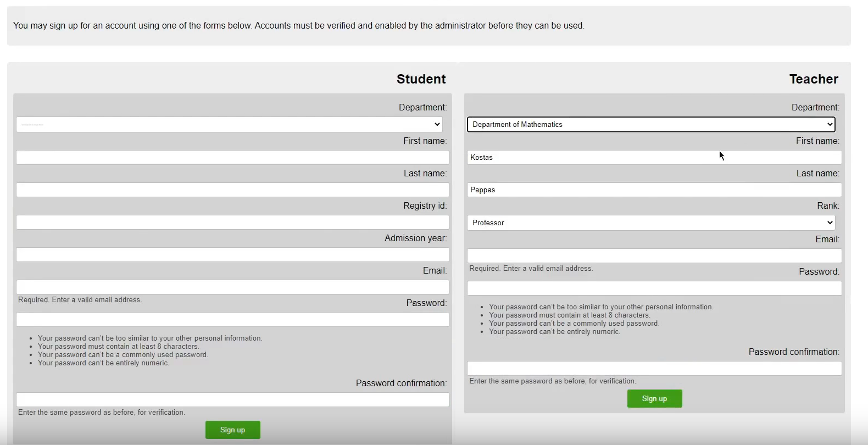The height and width of the screenshot is (445, 868).
Task: Click Teacher 'Enter the same password as before' hint
Action: point(553,381)
